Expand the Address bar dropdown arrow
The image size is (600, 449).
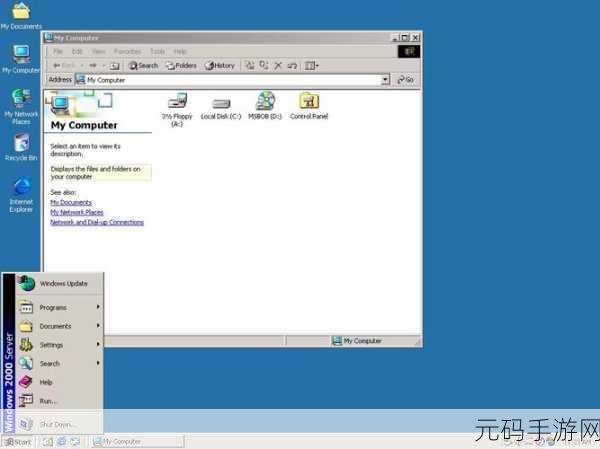click(x=385, y=80)
